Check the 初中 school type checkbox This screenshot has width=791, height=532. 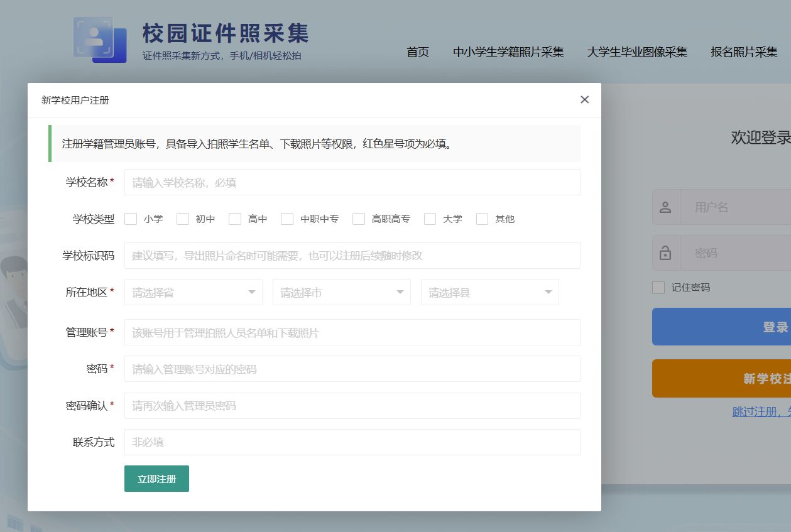click(x=183, y=219)
